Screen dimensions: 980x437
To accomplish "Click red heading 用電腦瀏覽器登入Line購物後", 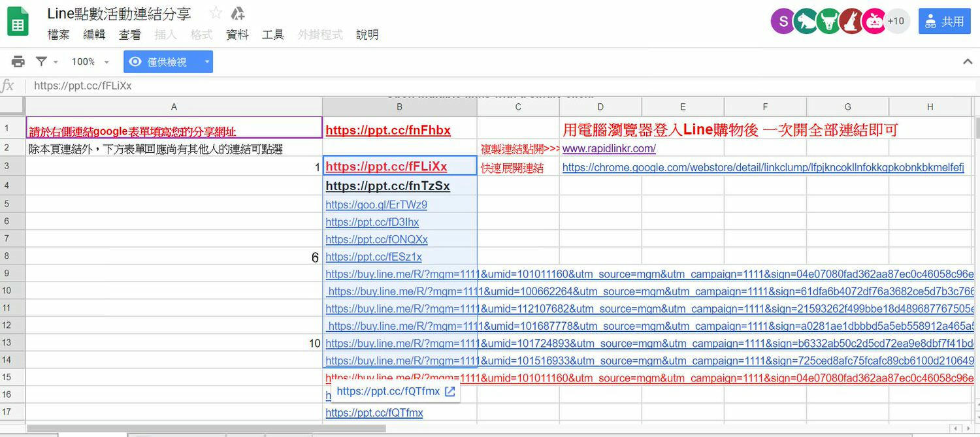I will pos(661,129).
